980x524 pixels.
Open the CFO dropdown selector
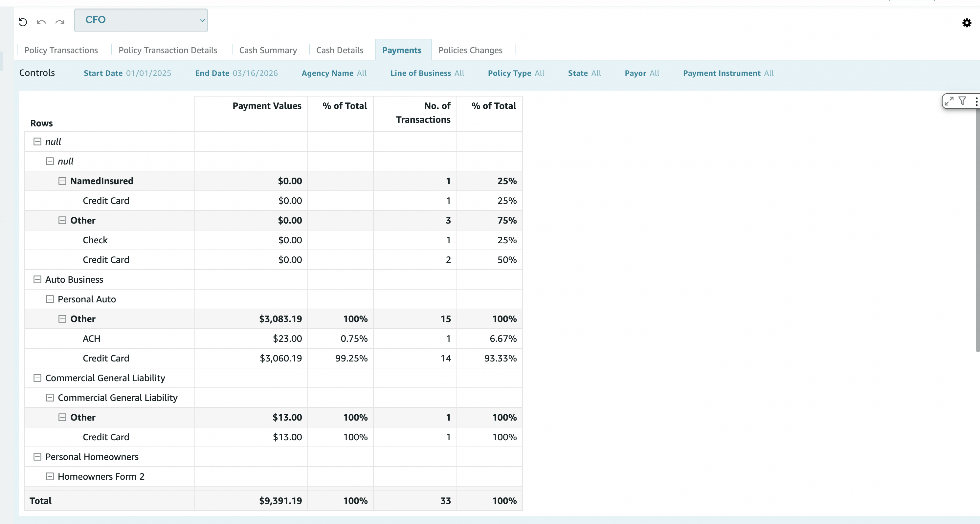(x=141, y=20)
